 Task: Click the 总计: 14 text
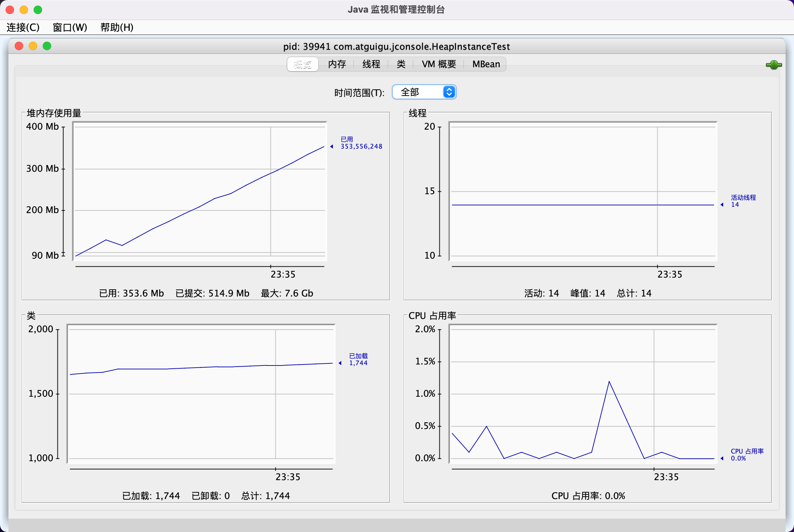[x=634, y=293]
